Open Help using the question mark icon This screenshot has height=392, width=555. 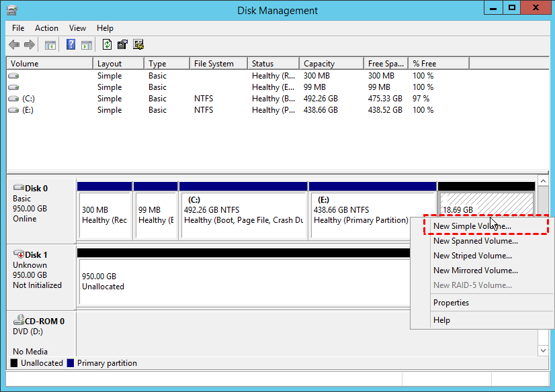[71, 44]
